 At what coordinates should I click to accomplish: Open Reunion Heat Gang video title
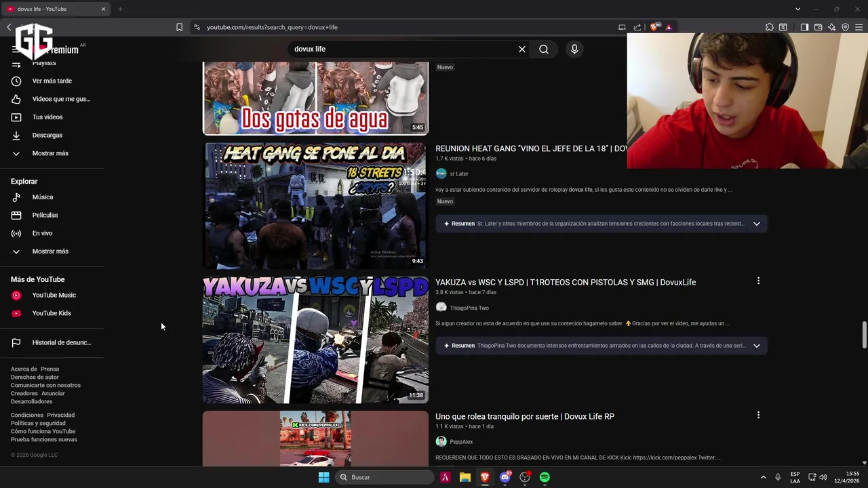(531, 148)
